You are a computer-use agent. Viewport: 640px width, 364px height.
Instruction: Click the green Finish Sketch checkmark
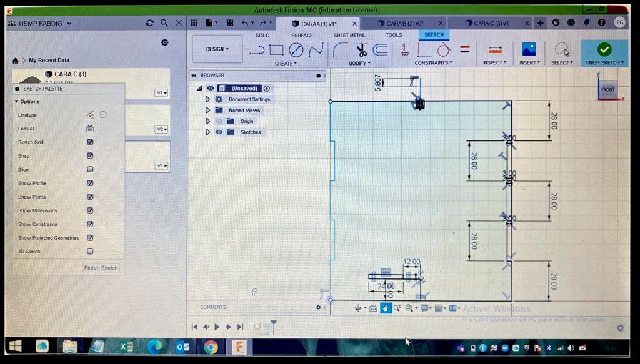[x=604, y=49]
